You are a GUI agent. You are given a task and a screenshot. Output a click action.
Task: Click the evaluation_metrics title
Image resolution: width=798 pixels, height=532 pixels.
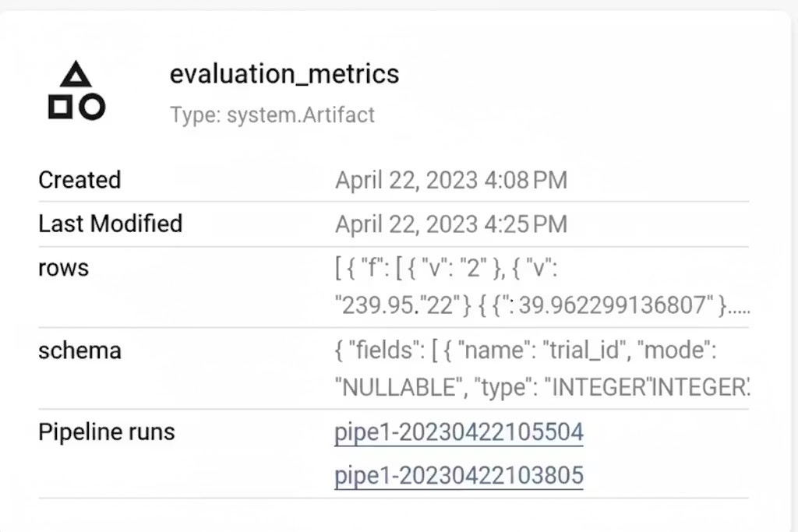[284, 74]
